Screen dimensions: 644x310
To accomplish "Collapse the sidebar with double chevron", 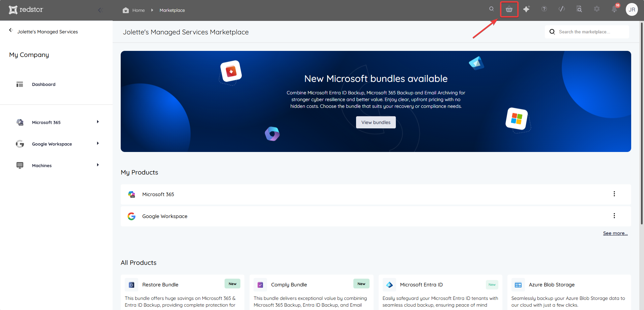I will pos(100,10).
